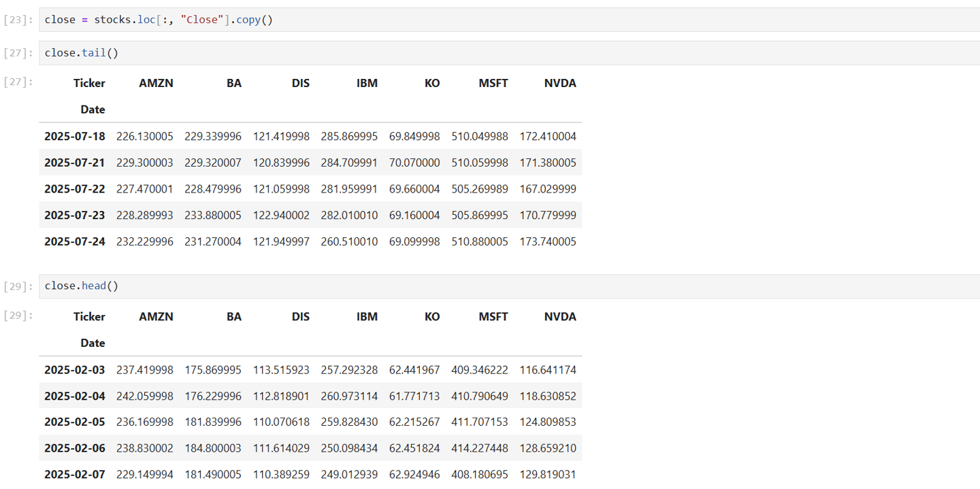Click the close.head() code cell
The image size is (980, 489).
[x=509, y=286]
